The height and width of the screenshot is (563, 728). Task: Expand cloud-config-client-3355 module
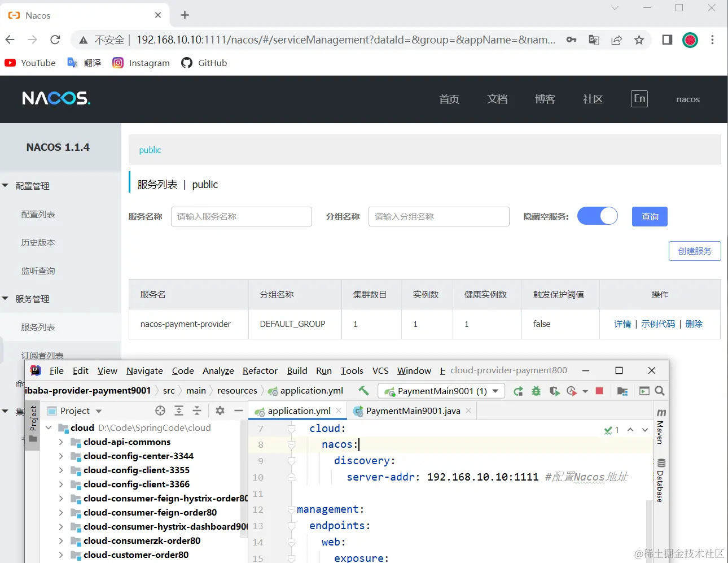(61, 470)
